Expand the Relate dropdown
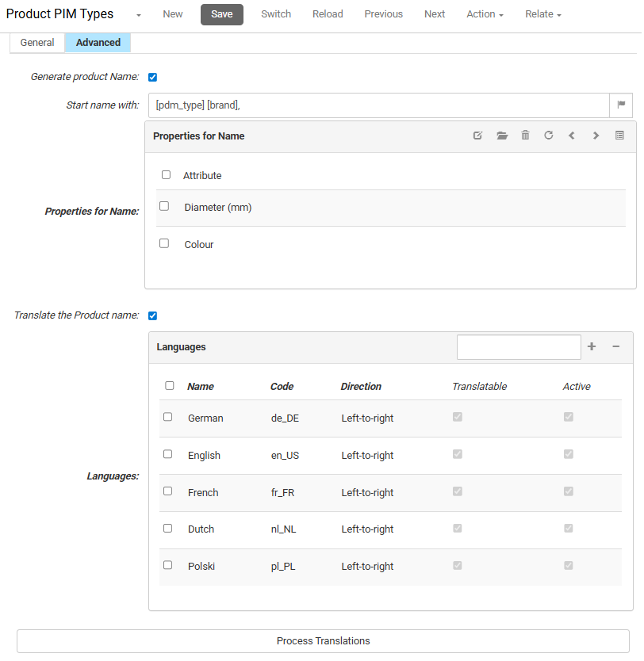Image resolution: width=644 pixels, height=661 pixels. click(542, 13)
